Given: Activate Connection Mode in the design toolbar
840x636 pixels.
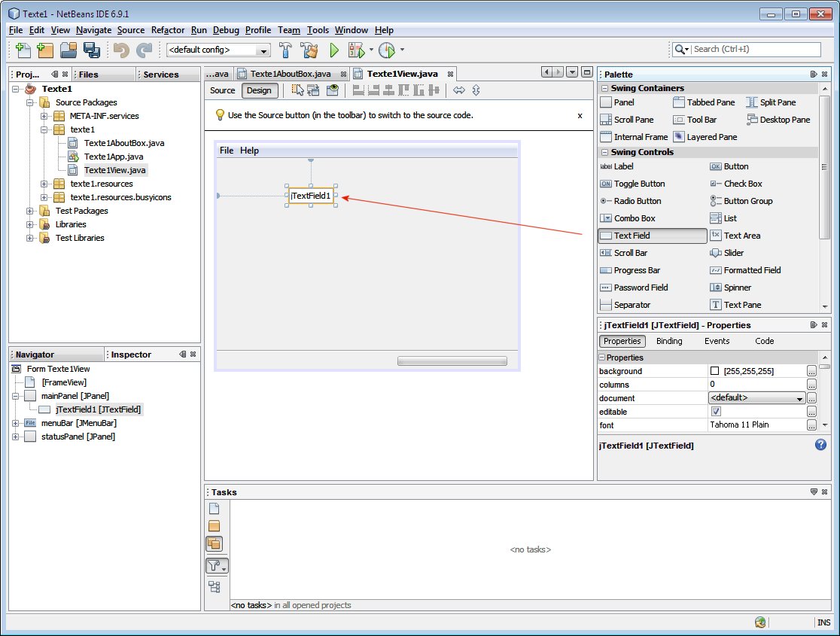Looking at the screenshot, I should [x=313, y=90].
